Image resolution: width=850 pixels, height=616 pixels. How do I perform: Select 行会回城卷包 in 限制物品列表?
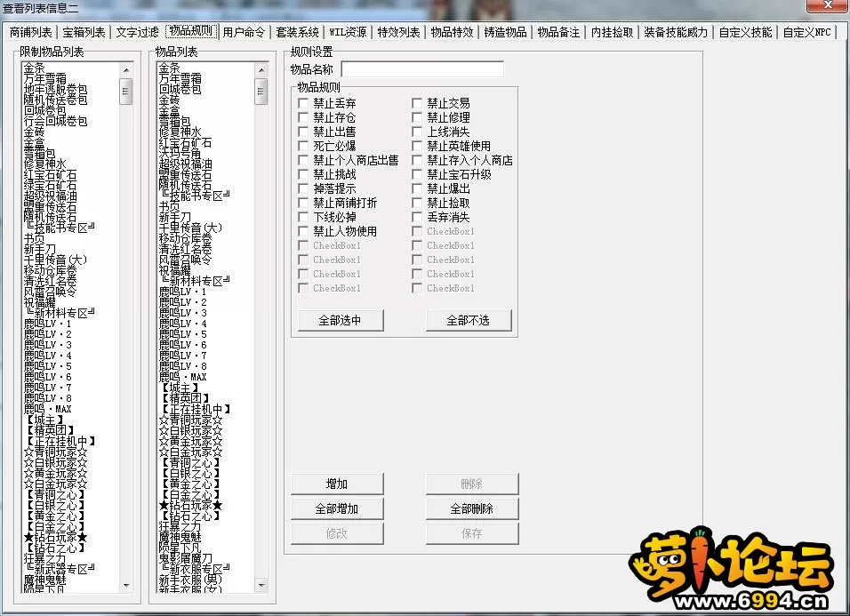point(55,122)
